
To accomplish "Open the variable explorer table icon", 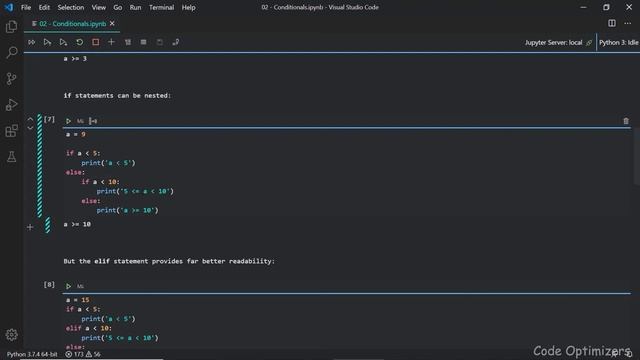I will pyautogui.click(x=144, y=42).
